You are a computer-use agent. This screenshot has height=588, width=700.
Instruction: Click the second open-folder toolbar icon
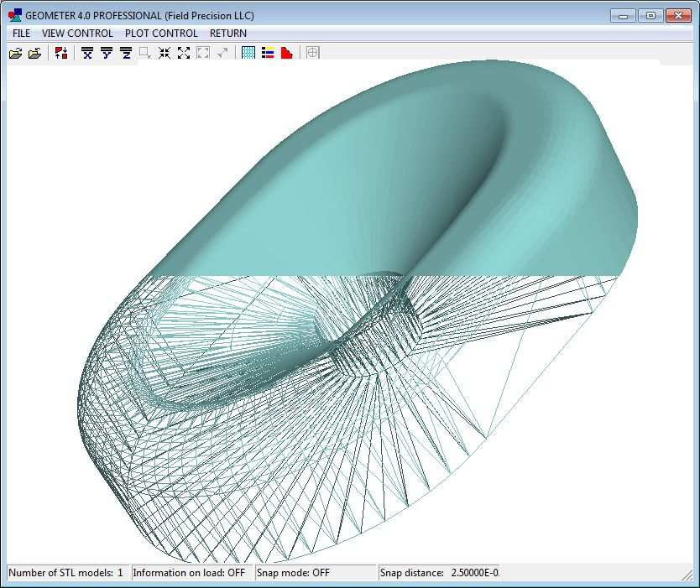34,54
